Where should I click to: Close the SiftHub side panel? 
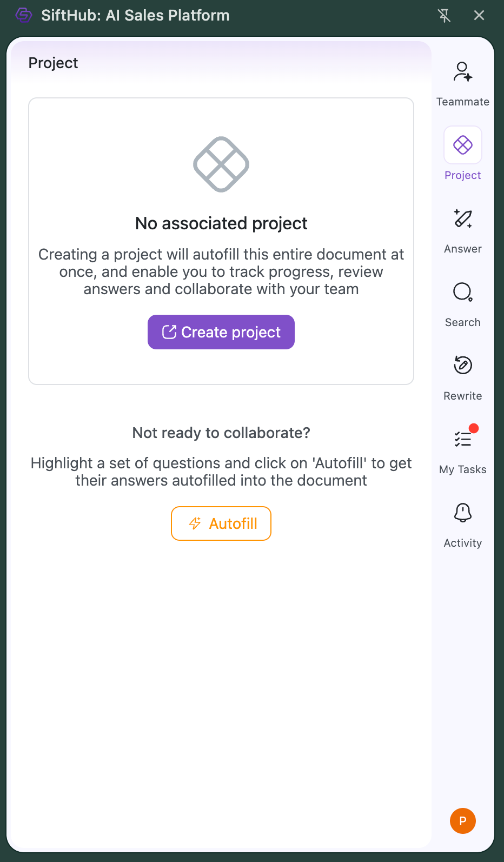coord(479,15)
